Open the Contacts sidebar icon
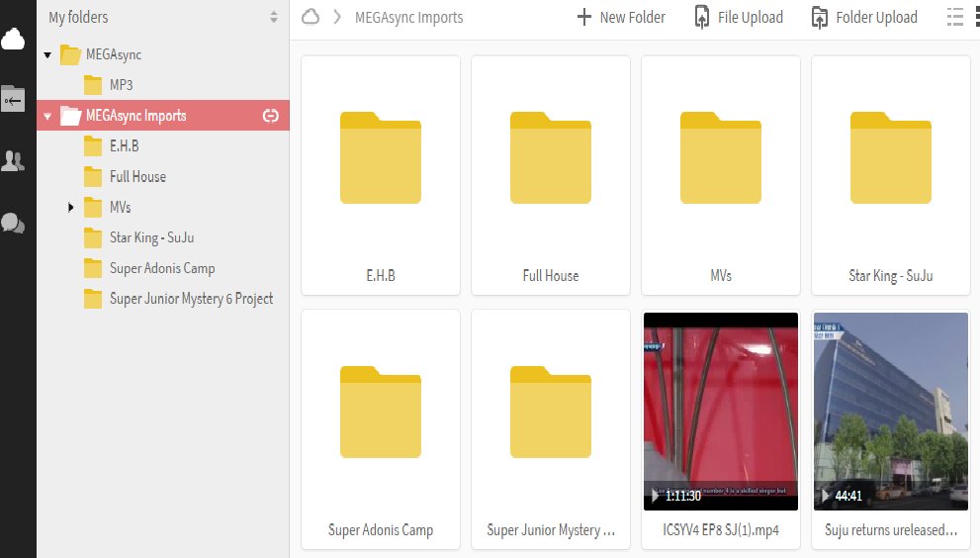Image resolution: width=980 pixels, height=558 pixels. click(x=13, y=160)
